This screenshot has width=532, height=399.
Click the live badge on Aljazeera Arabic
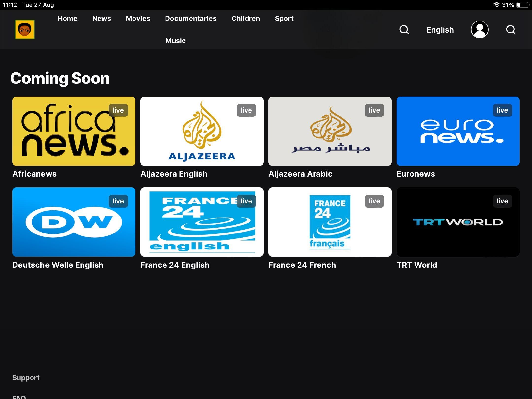pos(374,110)
